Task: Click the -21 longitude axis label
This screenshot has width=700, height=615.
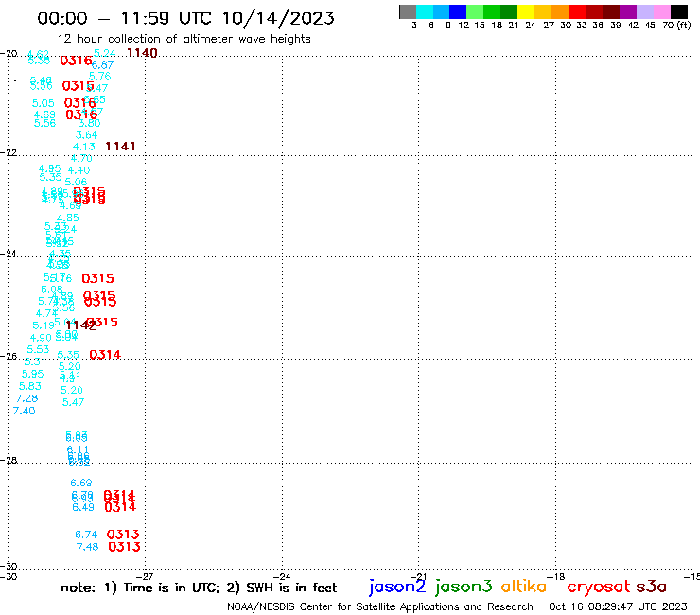Action: click(419, 577)
